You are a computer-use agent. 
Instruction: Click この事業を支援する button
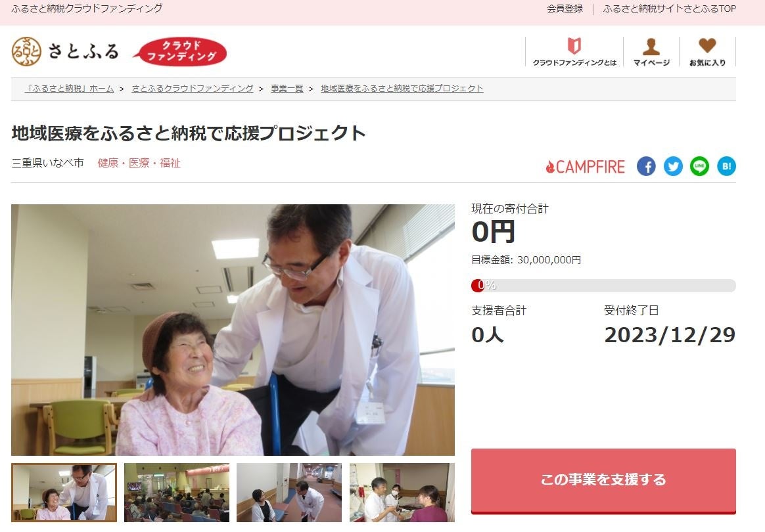[x=603, y=481]
